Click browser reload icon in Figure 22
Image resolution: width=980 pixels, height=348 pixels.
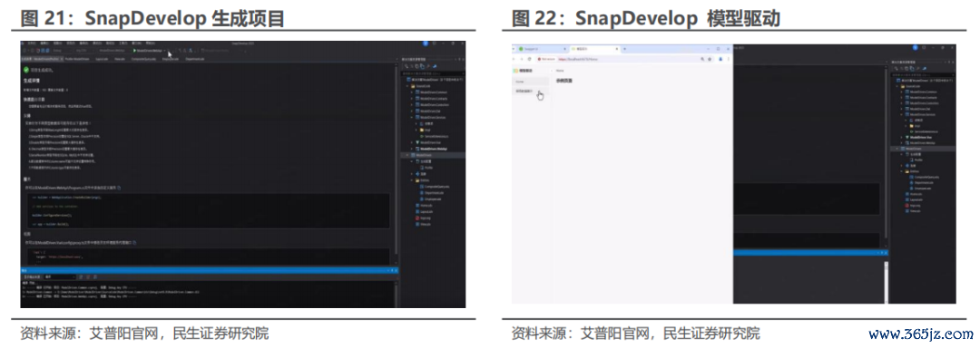(529, 59)
